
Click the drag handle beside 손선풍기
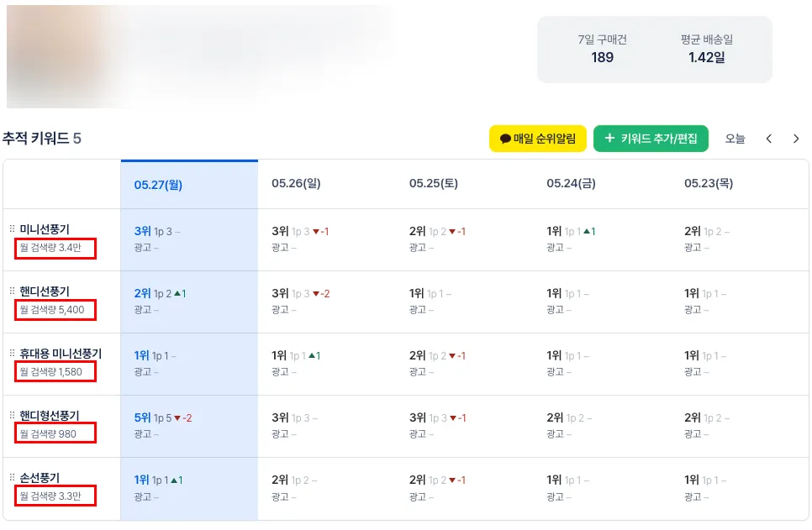coord(12,478)
